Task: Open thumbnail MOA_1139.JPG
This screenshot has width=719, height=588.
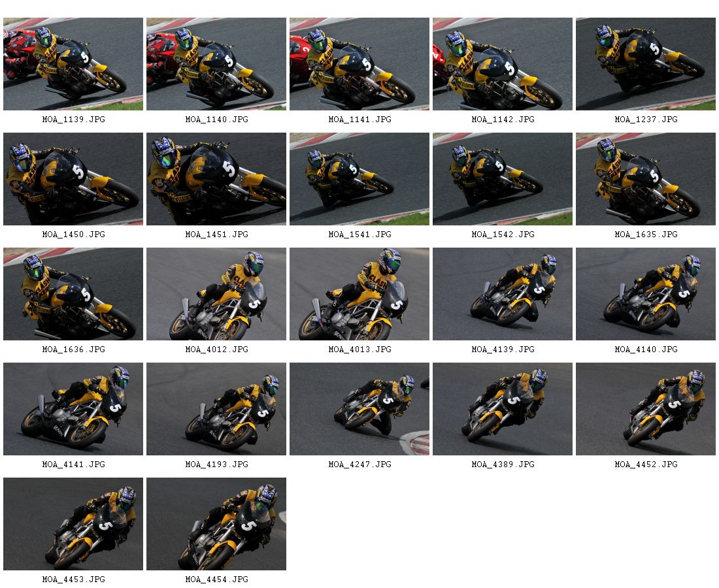Action: coord(73,64)
